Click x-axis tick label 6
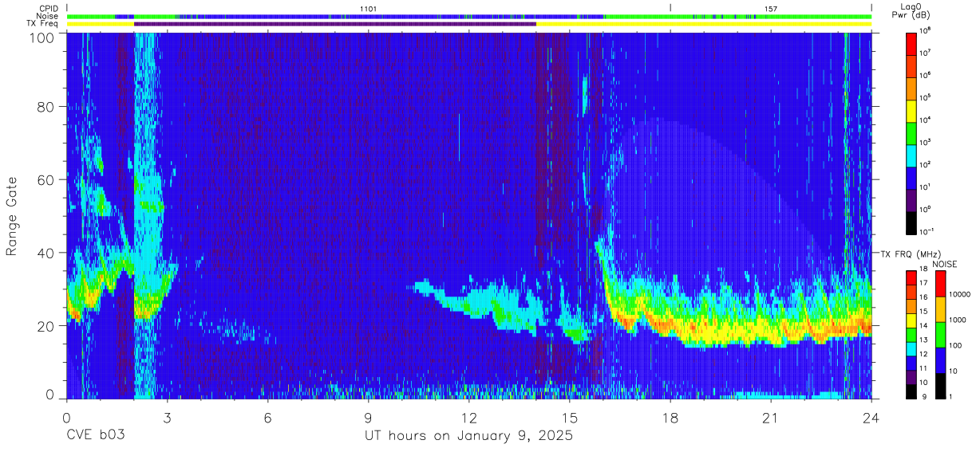 [x=268, y=418]
